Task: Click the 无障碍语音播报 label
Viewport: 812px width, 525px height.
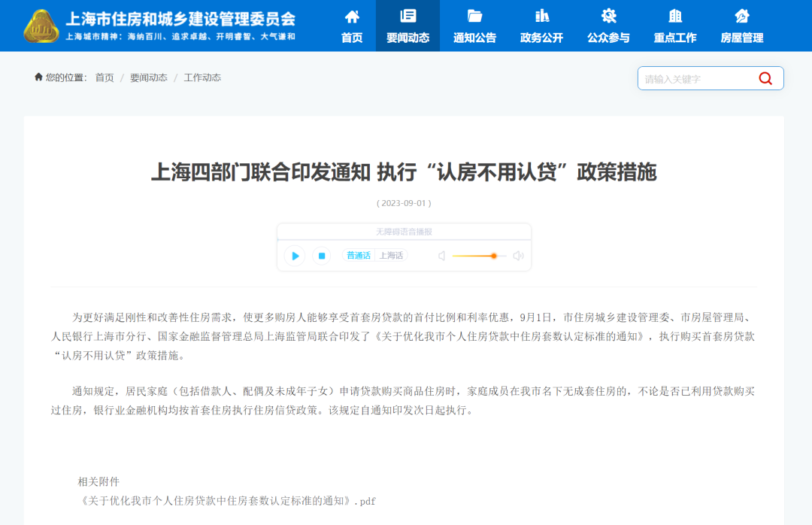Action: [404, 232]
